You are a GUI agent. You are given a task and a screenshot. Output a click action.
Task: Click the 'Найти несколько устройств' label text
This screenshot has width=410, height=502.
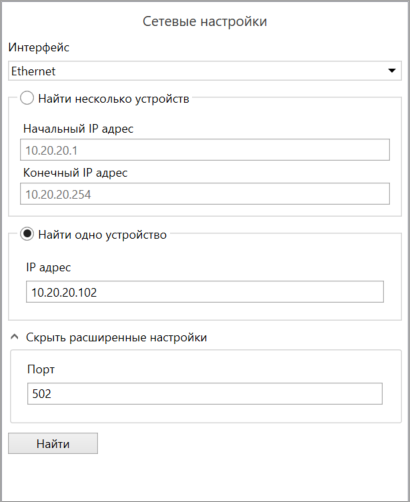click(114, 99)
